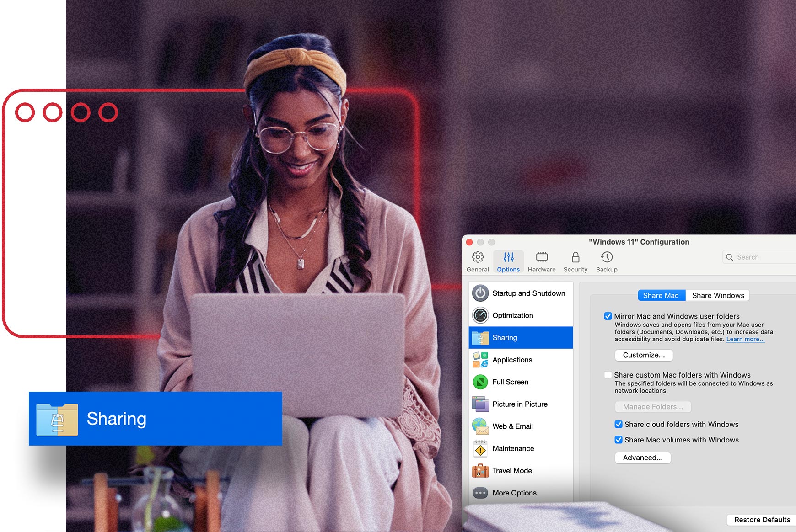Toggle Share cloud folders with Windows
The width and height of the screenshot is (796, 532).
point(619,425)
